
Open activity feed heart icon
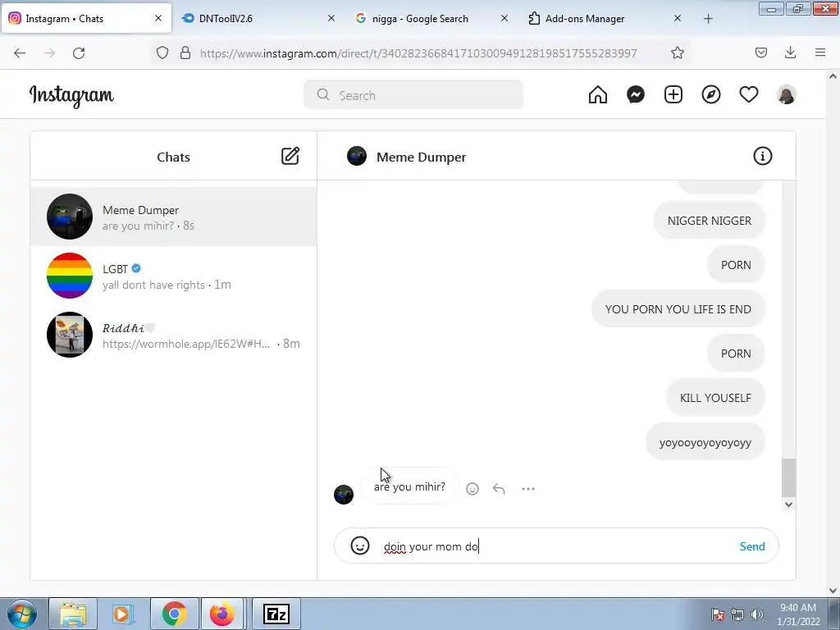(x=749, y=95)
